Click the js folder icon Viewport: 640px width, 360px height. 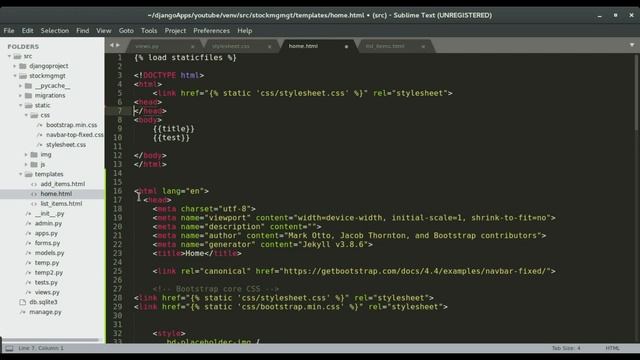[x=34, y=164]
